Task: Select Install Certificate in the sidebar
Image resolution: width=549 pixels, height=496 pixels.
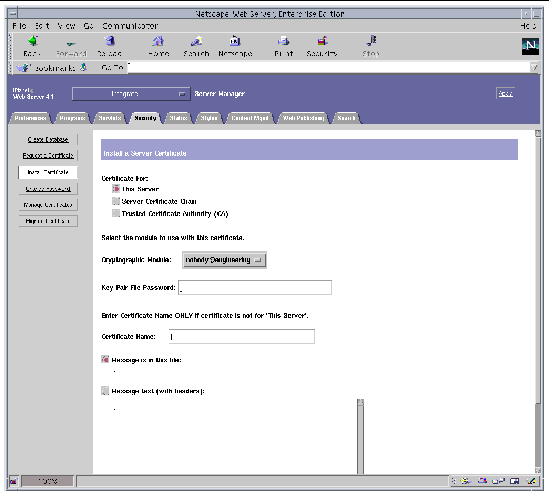Action: click(48, 172)
